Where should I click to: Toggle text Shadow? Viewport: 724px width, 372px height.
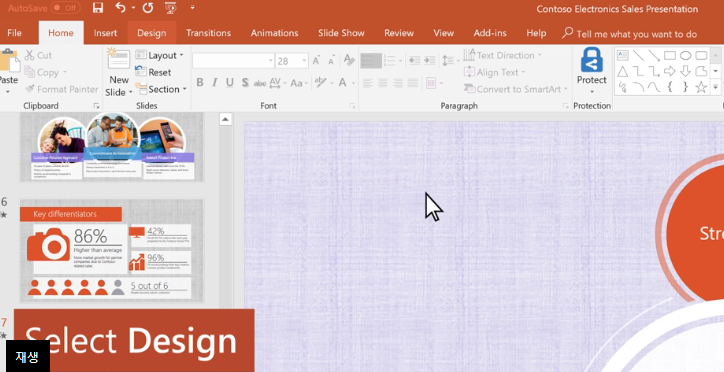(245, 83)
